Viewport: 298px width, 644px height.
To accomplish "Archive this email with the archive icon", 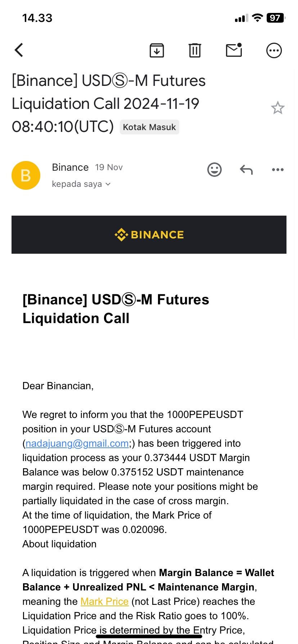I will tap(157, 50).
